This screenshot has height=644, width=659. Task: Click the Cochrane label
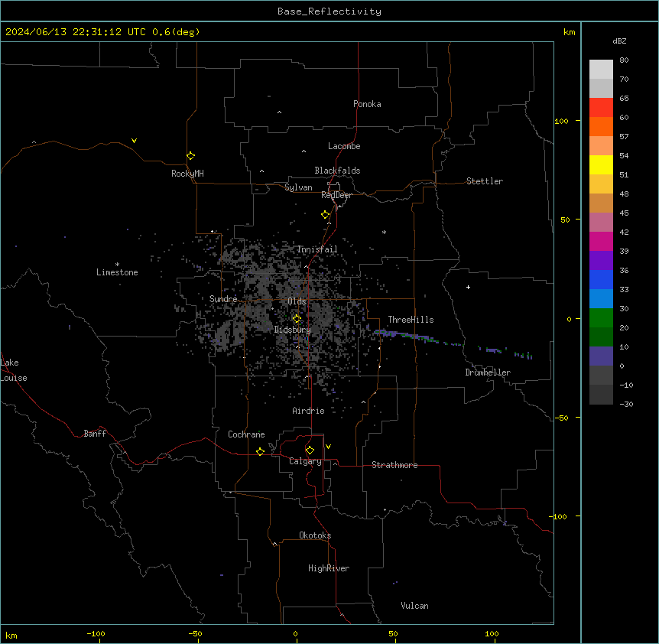[x=246, y=434]
